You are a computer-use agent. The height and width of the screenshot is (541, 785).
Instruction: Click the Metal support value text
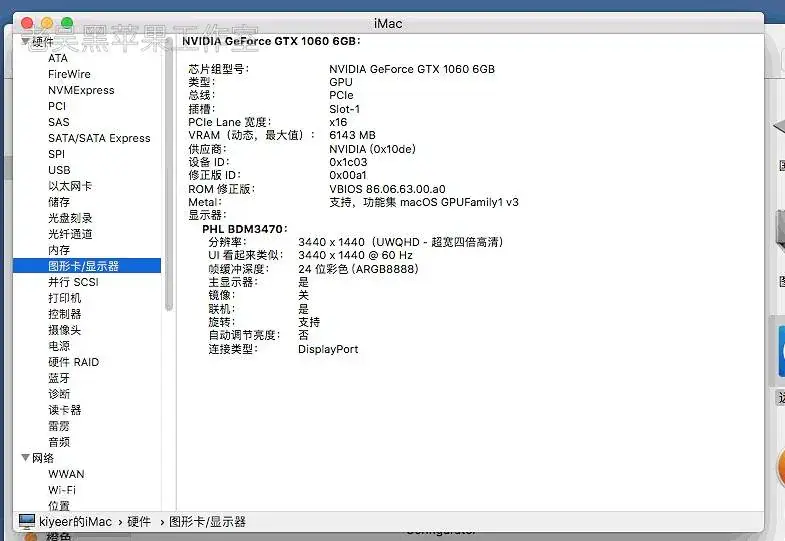(424, 202)
